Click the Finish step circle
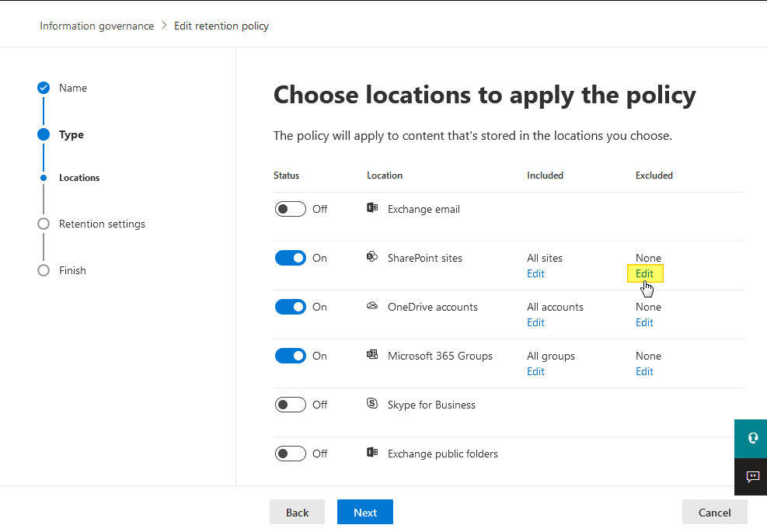 click(44, 270)
